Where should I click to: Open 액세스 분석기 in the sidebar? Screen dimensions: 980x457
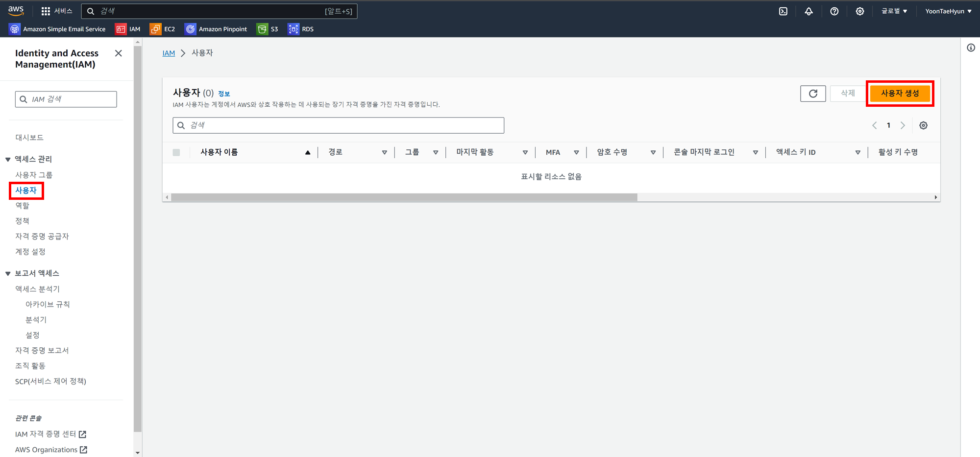pyautogui.click(x=38, y=289)
